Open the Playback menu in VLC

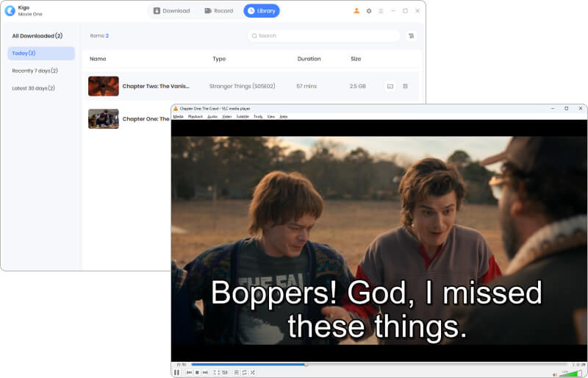196,116
